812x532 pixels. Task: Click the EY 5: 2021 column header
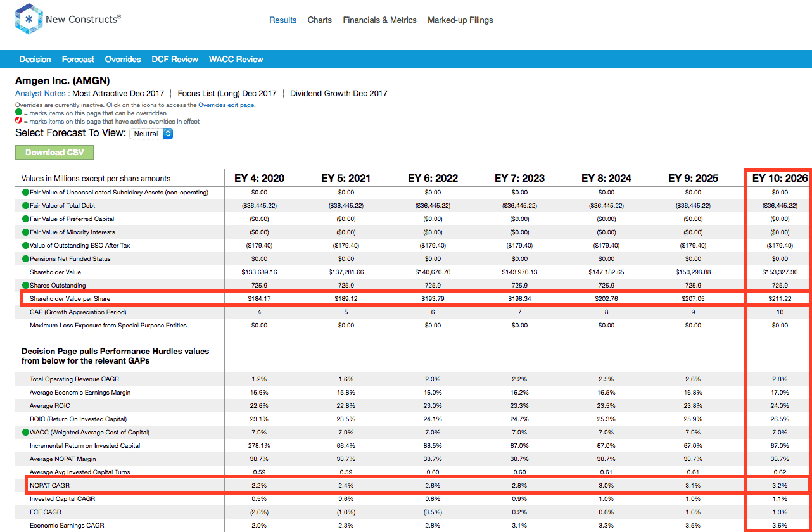coord(346,178)
